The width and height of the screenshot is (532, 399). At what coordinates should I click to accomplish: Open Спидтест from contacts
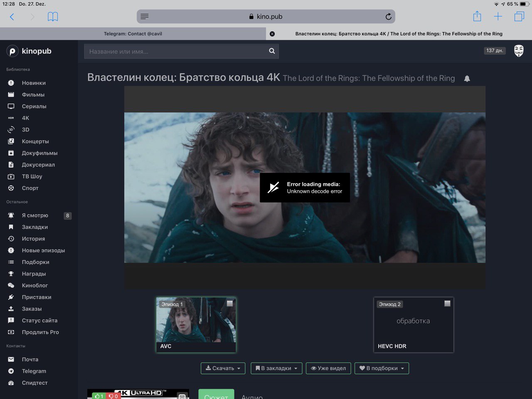pyautogui.click(x=34, y=383)
